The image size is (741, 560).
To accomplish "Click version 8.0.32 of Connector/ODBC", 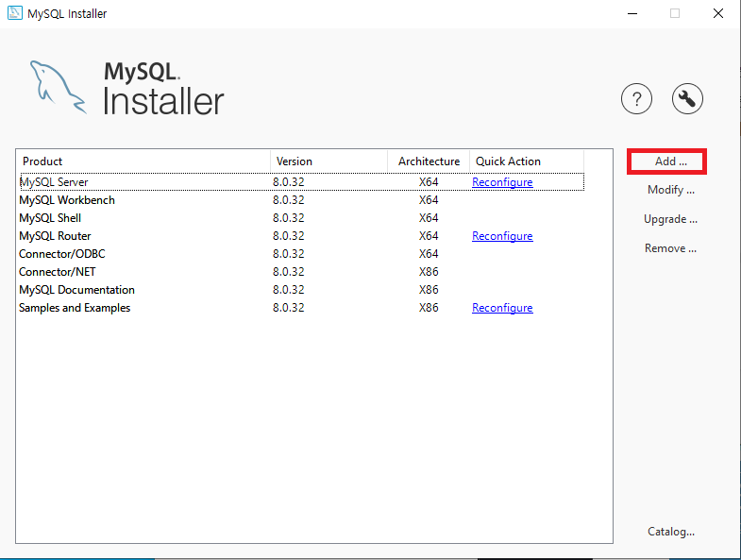I will coord(288,254).
